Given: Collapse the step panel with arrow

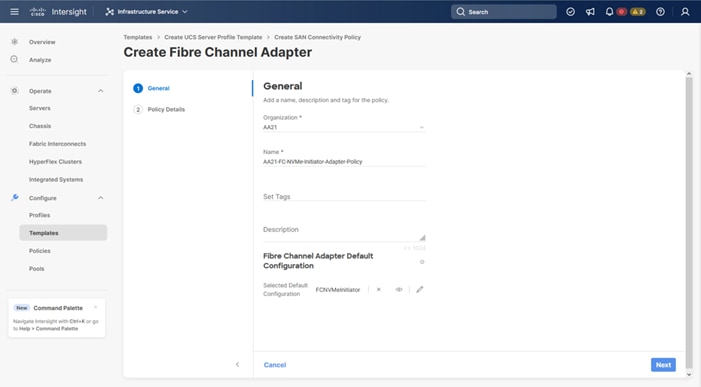Looking at the screenshot, I should point(237,365).
